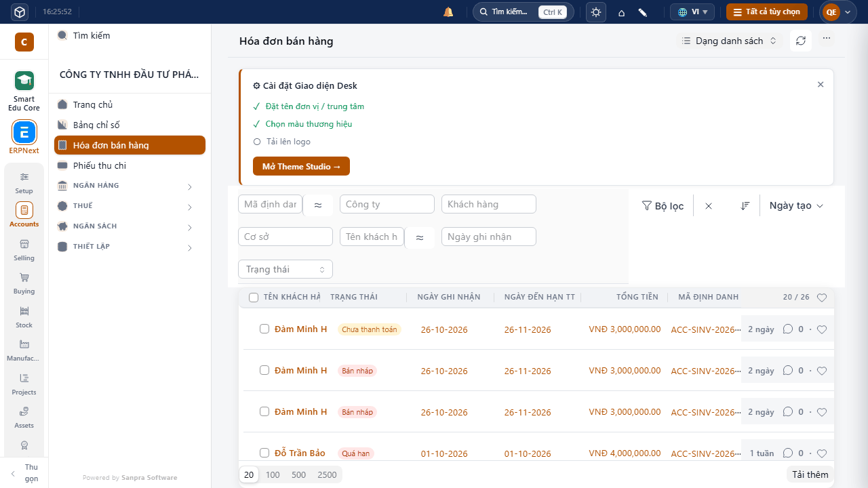Close the Cài đặt Giao diện Desk card
Viewport: 868px width, 488px height.
click(821, 85)
